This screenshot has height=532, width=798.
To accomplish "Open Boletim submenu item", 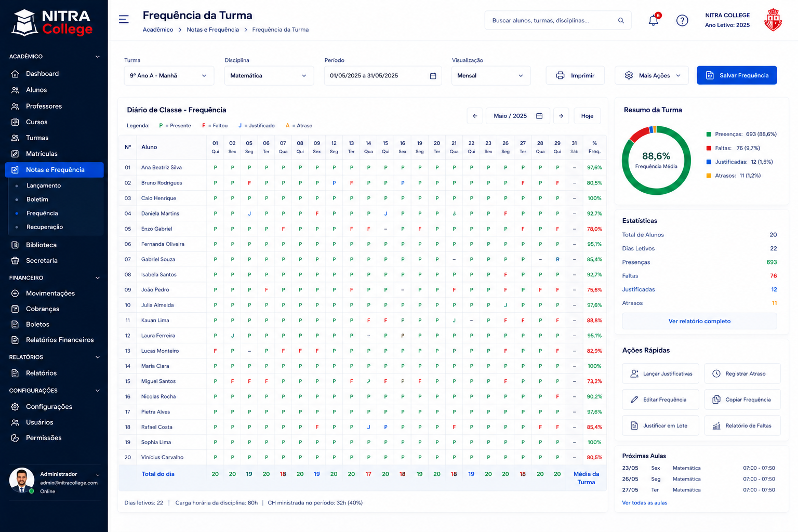I will coord(37,199).
